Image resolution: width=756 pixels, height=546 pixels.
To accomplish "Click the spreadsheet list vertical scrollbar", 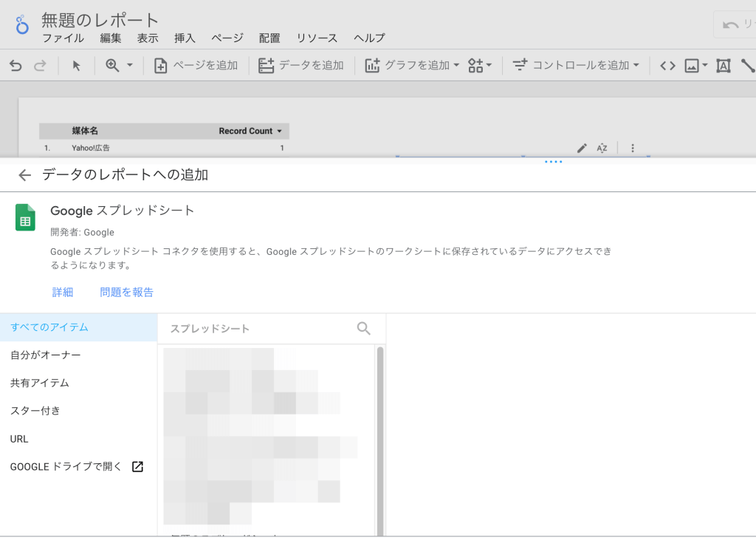I will click(380, 441).
